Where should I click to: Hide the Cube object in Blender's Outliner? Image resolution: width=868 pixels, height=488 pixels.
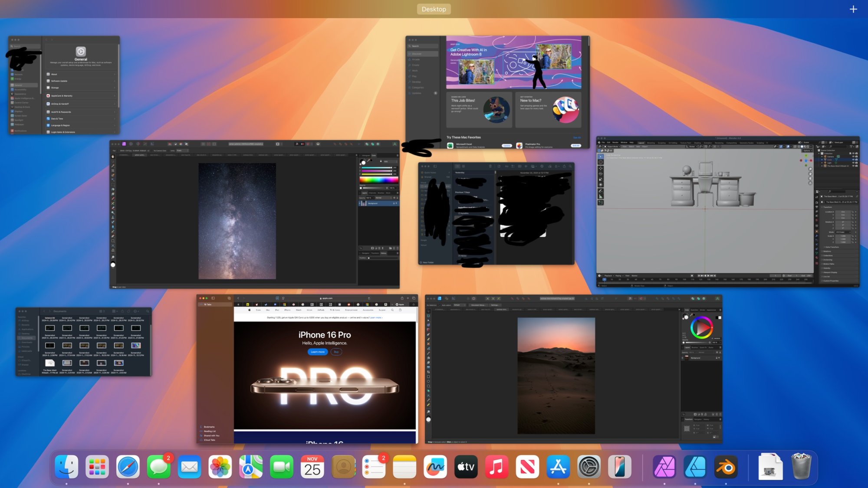853,160
